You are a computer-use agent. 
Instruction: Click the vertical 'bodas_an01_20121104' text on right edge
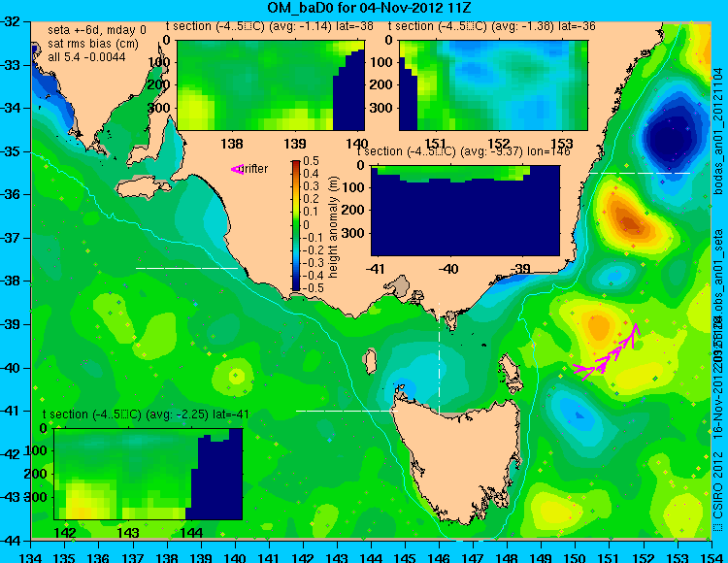[x=718, y=131]
